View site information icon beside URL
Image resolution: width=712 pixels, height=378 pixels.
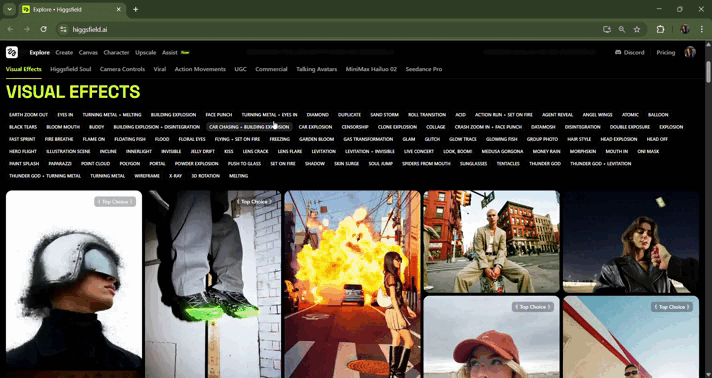64,29
